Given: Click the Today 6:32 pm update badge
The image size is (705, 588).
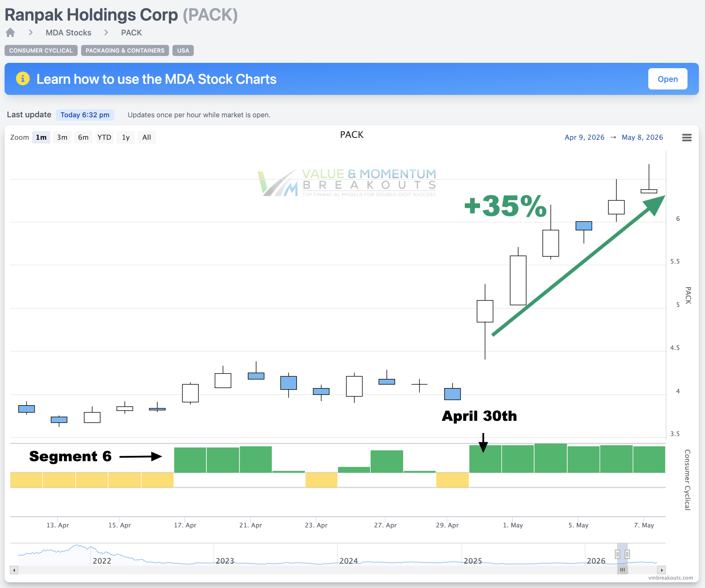Looking at the screenshot, I should pos(85,115).
